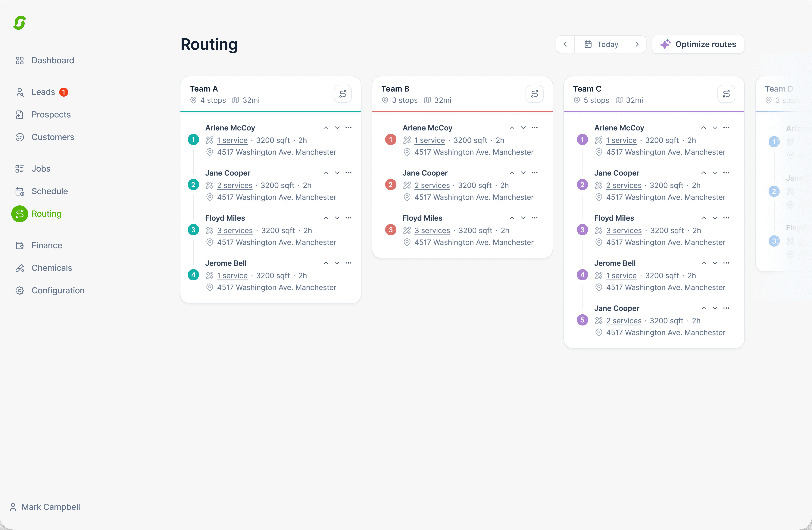The width and height of the screenshot is (812, 530).
Task: Open more options for Team B's Floyd Miles
Action: pos(534,218)
